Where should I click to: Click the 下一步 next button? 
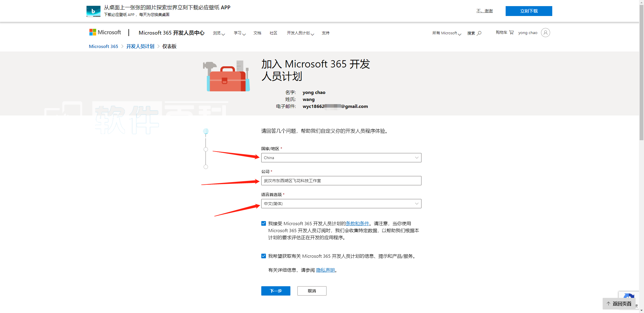point(276,291)
